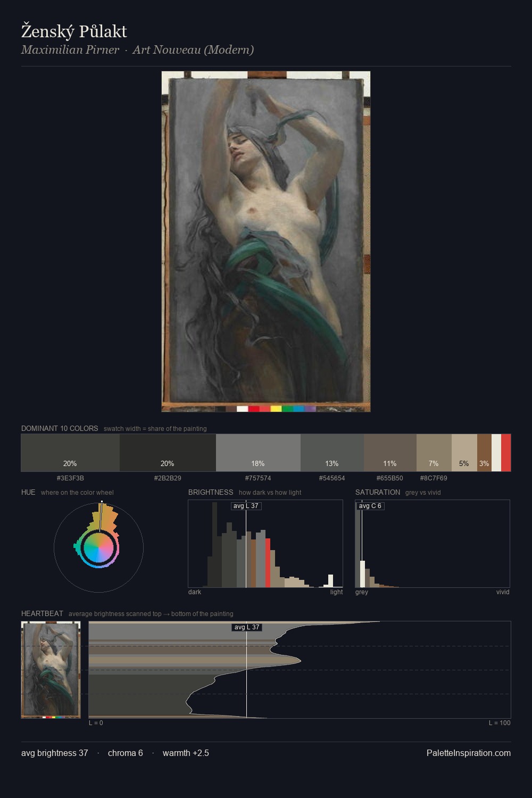Screen dimensions: 532x798
Task: Select the 13% swatch #545654
Action: pyautogui.click(x=332, y=453)
